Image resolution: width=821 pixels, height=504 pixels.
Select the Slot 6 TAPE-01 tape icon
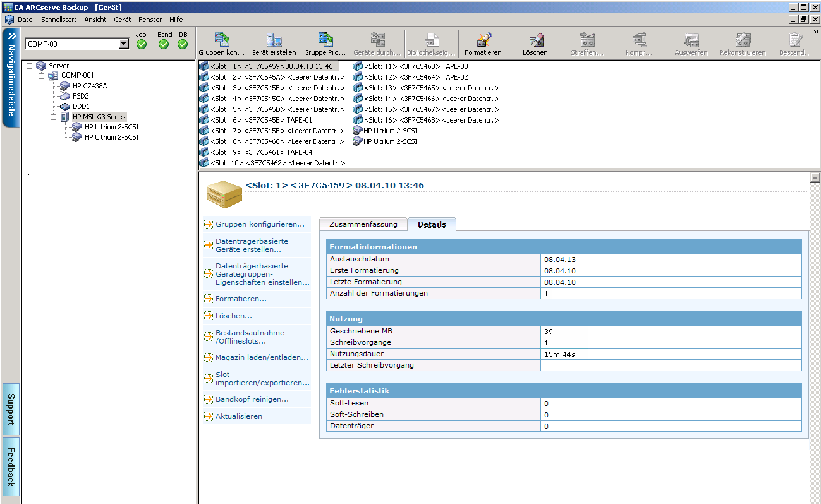pyautogui.click(x=204, y=120)
